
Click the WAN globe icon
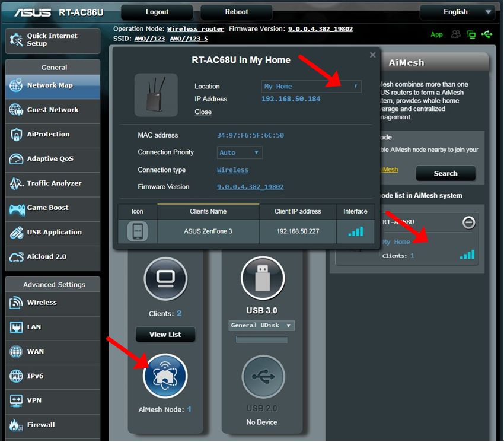[16, 352]
